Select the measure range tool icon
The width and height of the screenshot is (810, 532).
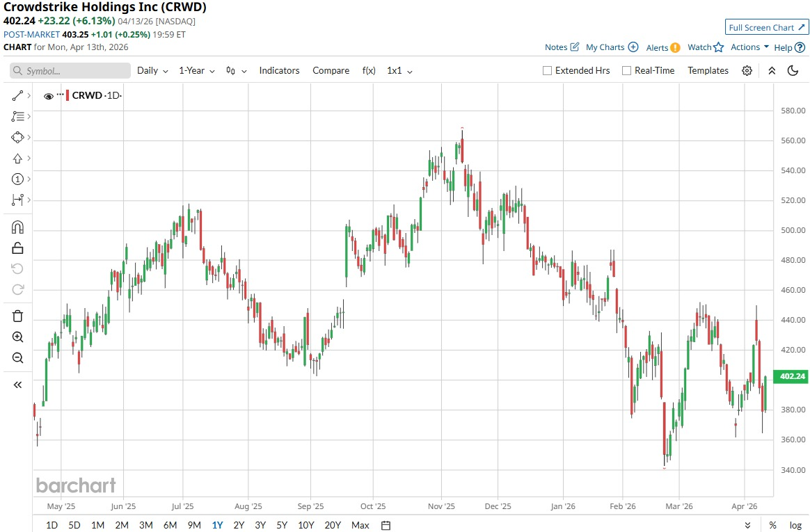[x=17, y=200]
